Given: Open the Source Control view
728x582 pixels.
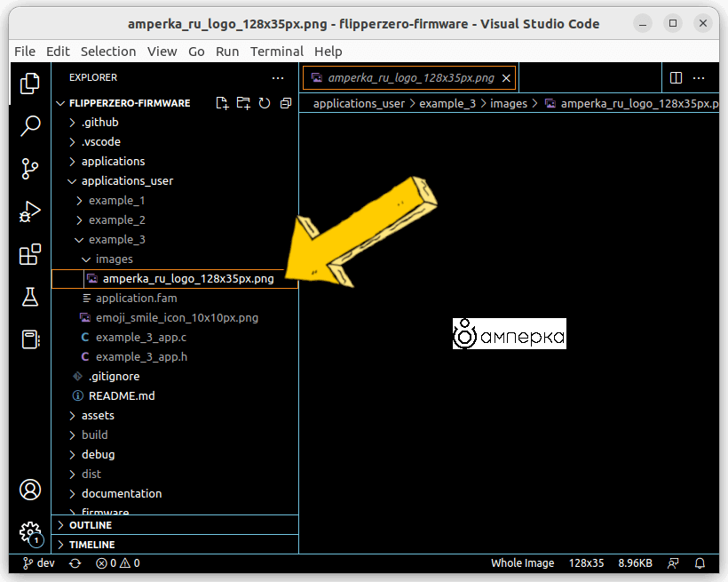Looking at the screenshot, I should (x=30, y=168).
